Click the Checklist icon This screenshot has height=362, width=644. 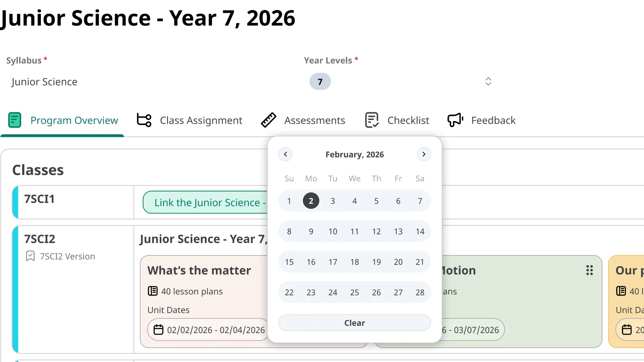(372, 120)
